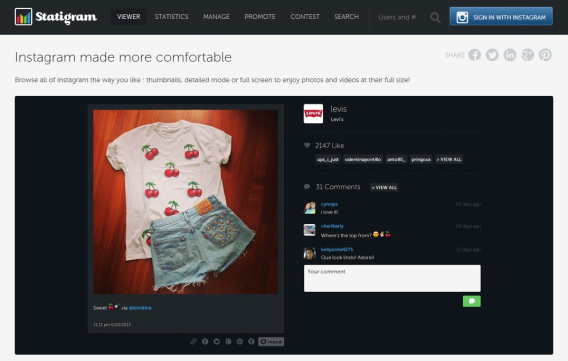This screenshot has width=568, height=361.
Task: Open the Viewer tab
Action: pyautogui.click(x=129, y=17)
